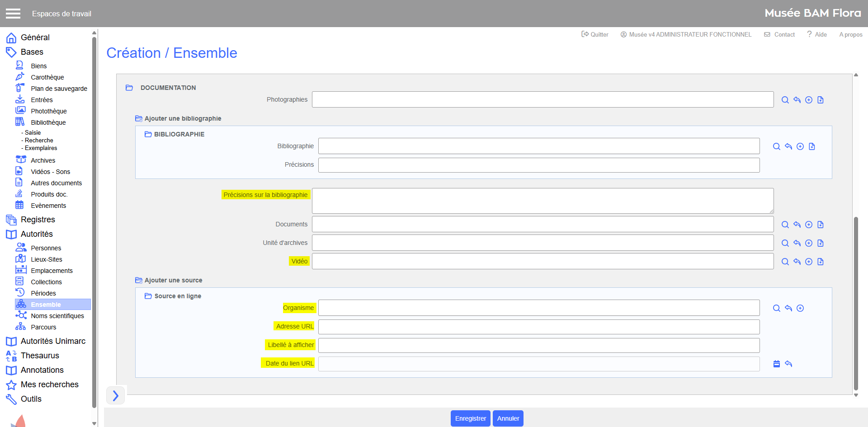Click the add icon beside the Unité d'archives field
The width and height of the screenshot is (868, 427).
[x=808, y=243]
